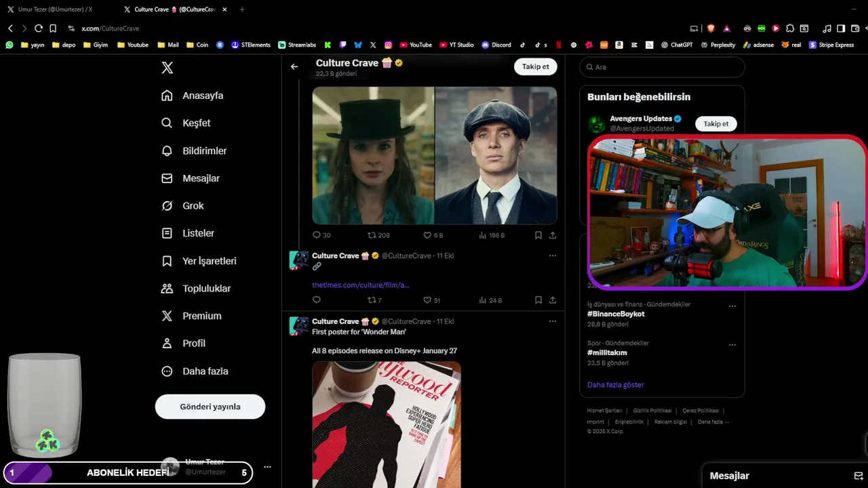
Task: Reply to the thetimes.com link post
Action: 317,300
